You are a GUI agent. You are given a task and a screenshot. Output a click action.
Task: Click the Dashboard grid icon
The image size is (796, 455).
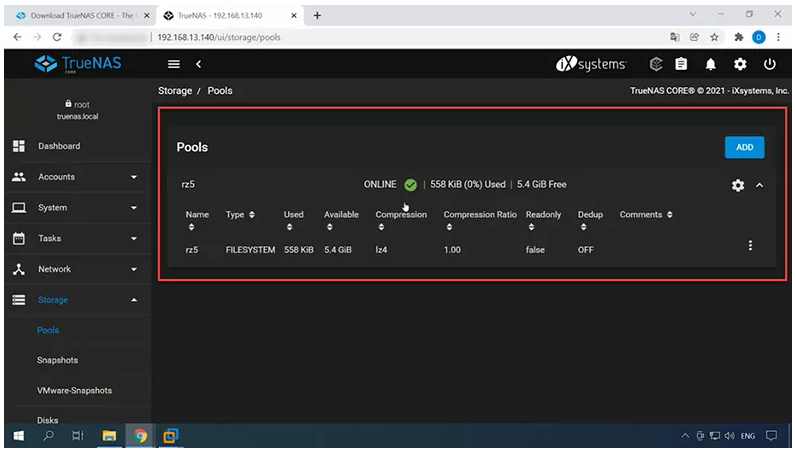click(19, 146)
